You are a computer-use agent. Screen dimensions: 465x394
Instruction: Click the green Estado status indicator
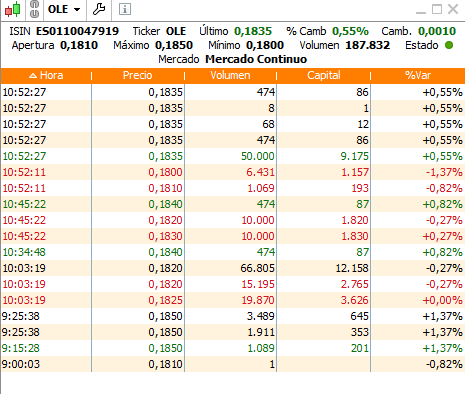tap(449, 45)
